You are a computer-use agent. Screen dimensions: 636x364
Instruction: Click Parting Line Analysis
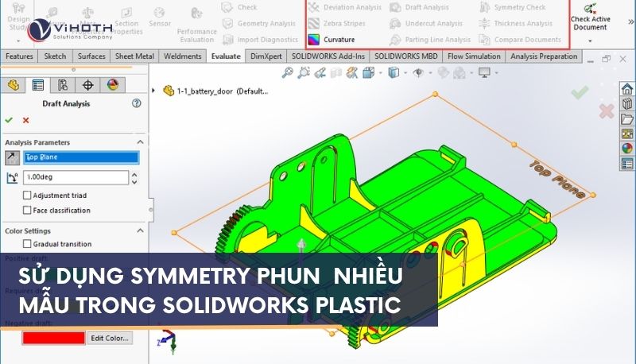tap(430, 40)
